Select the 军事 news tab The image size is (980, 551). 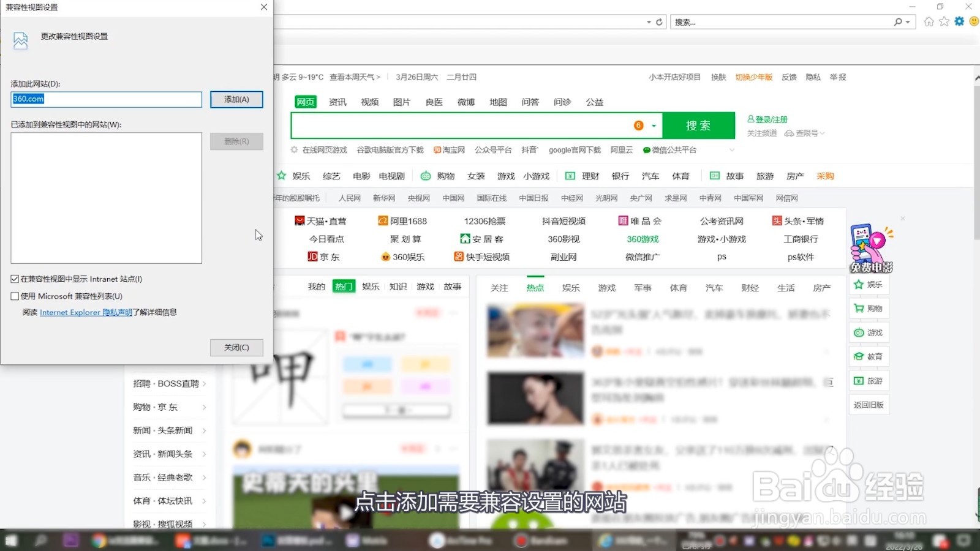[x=643, y=288]
